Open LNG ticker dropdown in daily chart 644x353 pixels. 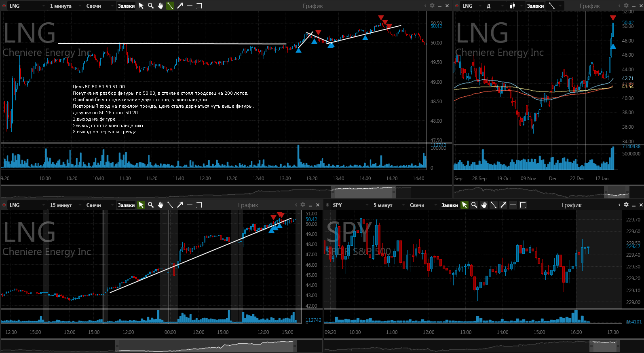coord(472,6)
